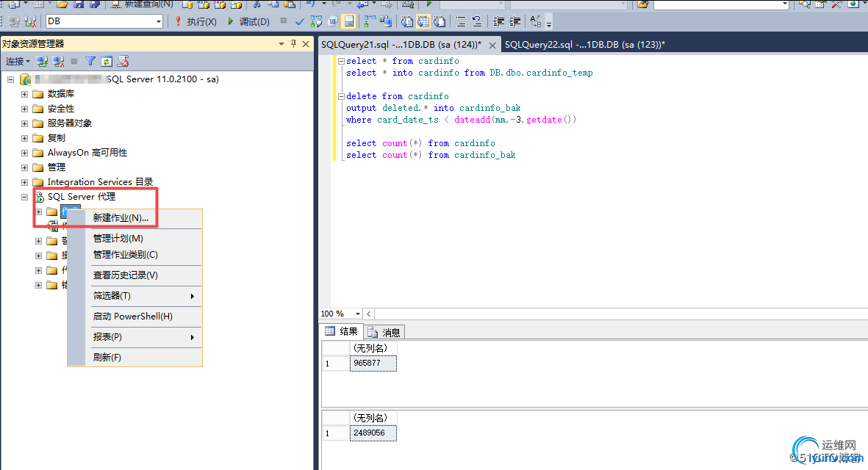Click the Object Explorer stop icon
Viewport: 868px width, 470px height.
[x=74, y=62]
